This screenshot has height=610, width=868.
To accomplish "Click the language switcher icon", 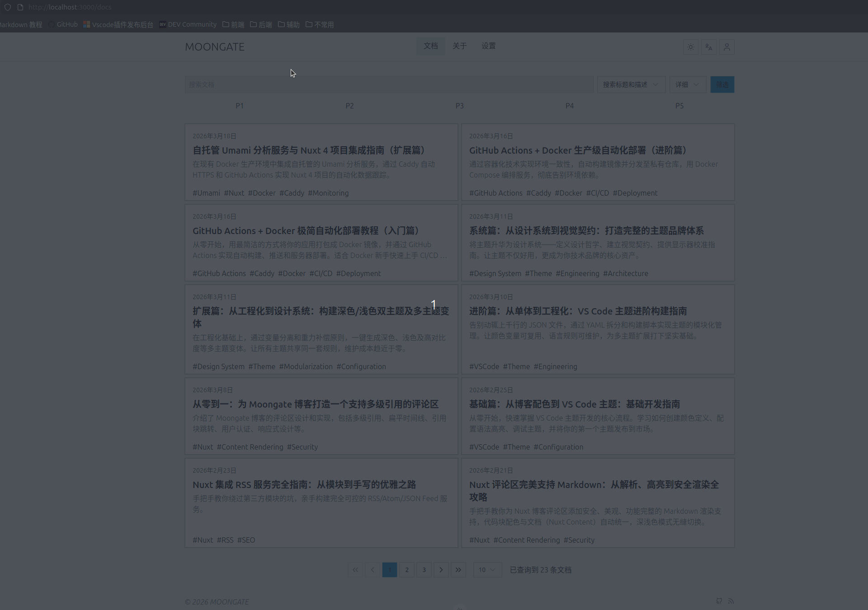I will [708, 47].
